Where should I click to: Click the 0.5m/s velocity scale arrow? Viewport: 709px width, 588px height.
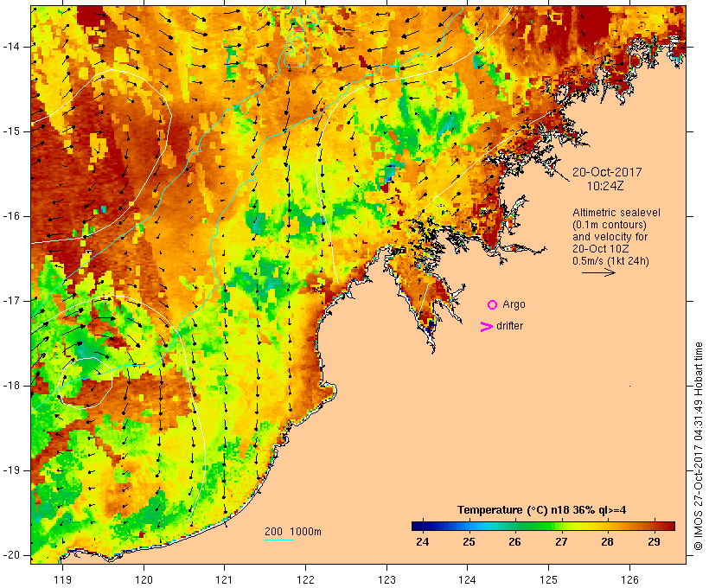[598, 272]
